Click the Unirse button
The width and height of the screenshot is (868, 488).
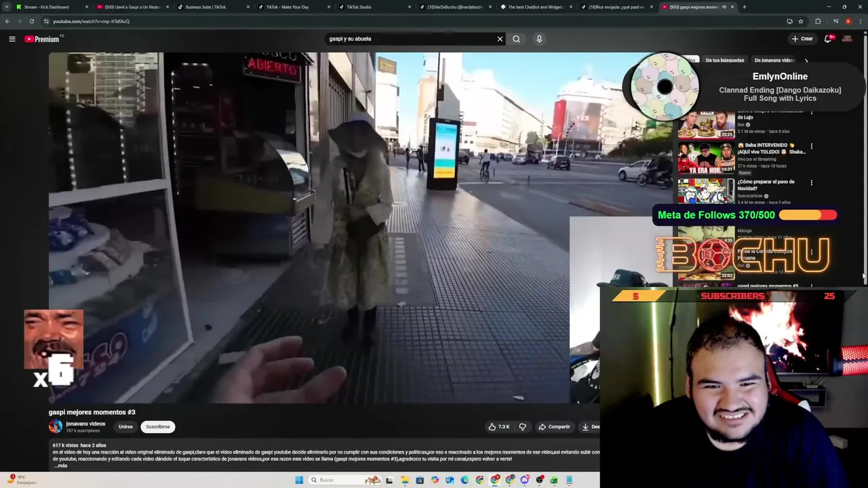(125, 426)
